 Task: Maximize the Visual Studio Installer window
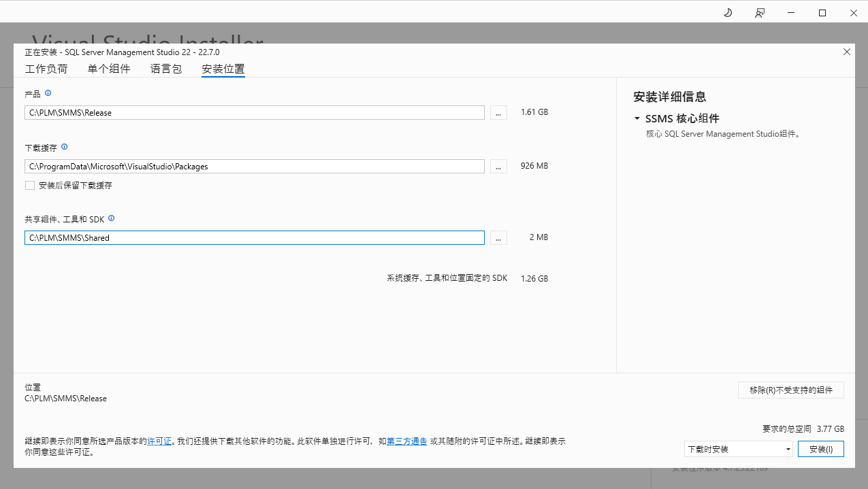(822, 13)
